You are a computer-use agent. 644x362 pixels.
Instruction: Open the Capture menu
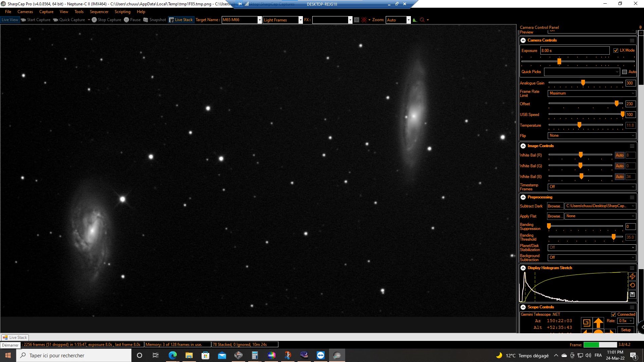[x=46, y=12]
